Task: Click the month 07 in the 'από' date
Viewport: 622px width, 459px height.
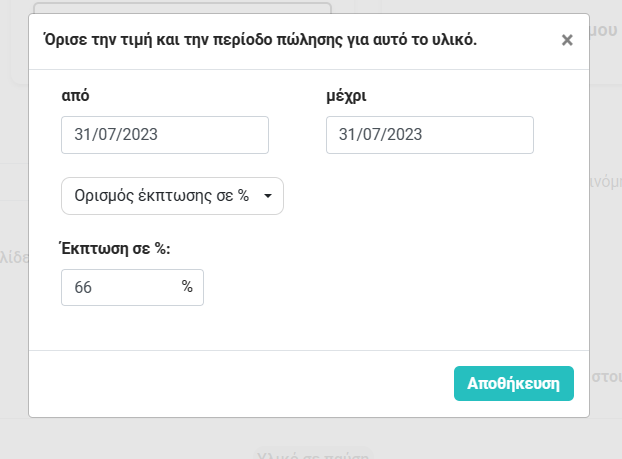Action: [109, 135]
